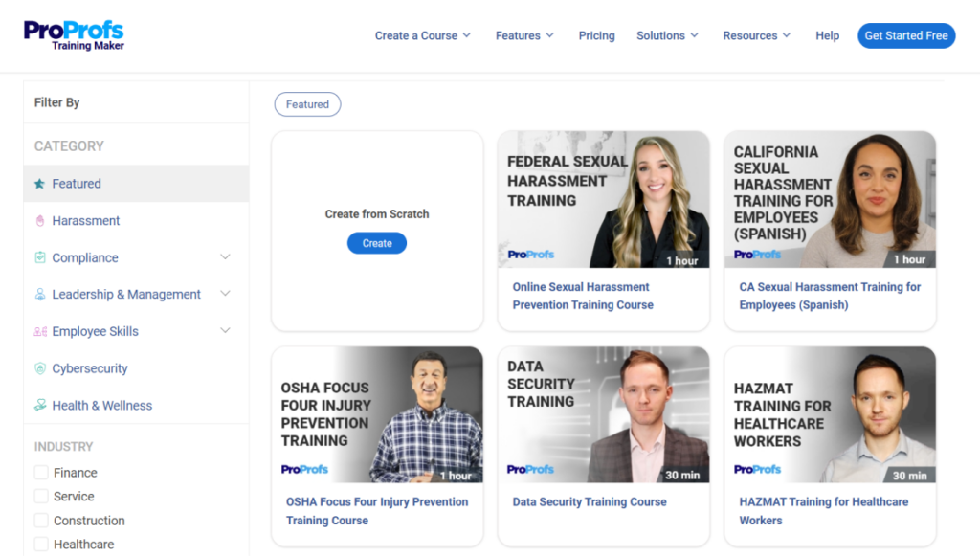Click the Healthcare label text

(84, 545)
